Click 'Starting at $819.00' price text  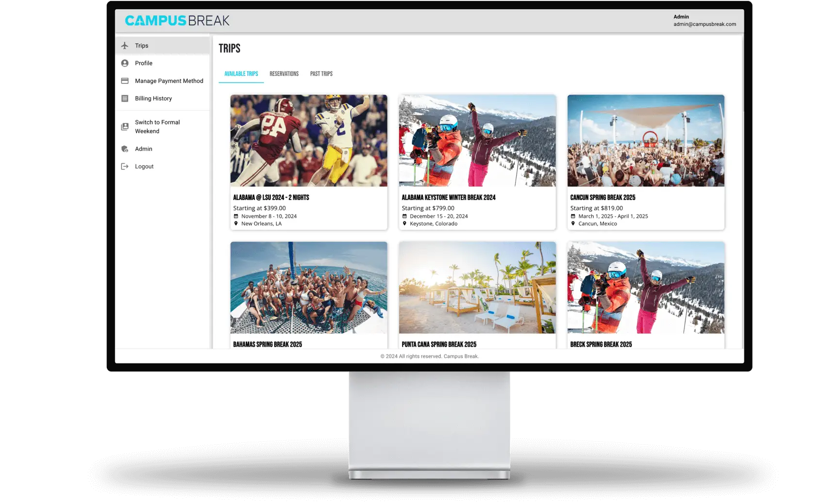[596, 208]
